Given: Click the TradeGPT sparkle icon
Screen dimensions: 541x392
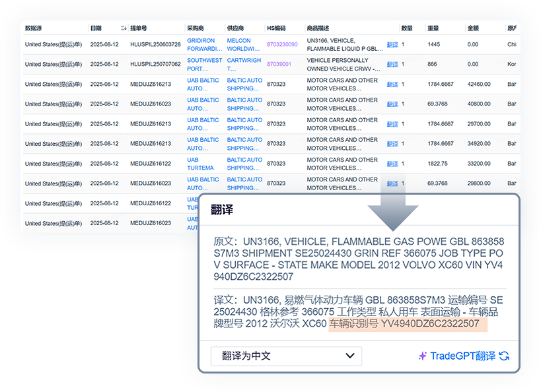Looking at the screenshot, I should (423, 356).
